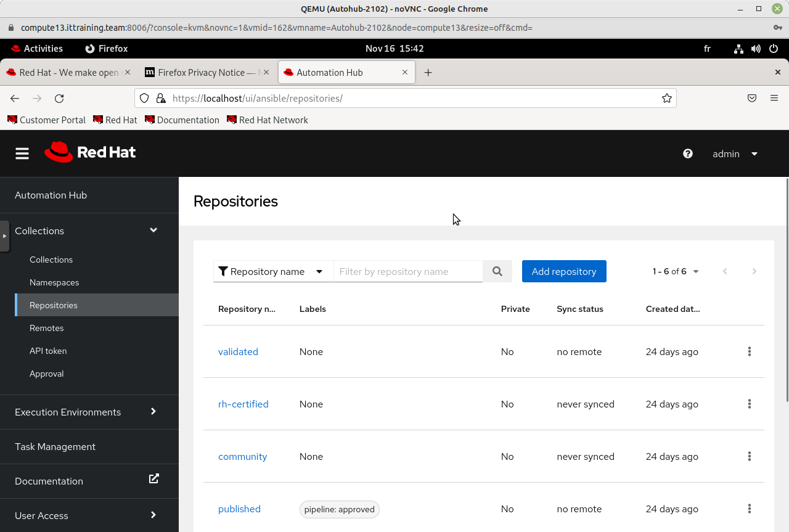The image size is (789, 532).
Task: Go back in Firefox history
Action: pyautogui.click(x=15, y=98)
